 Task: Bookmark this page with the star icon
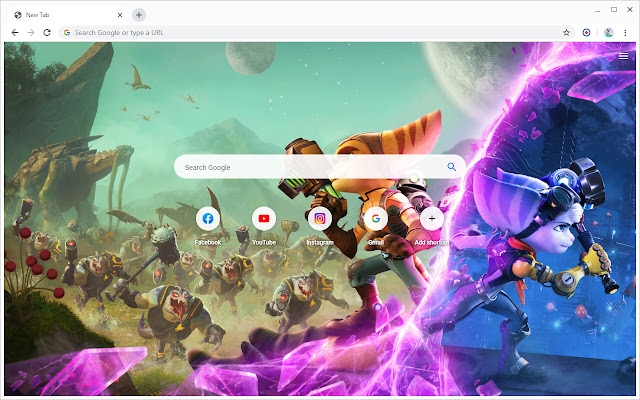[x=566, y=33]
